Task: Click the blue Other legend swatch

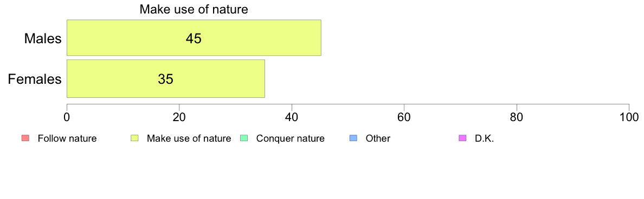Action: coord(352,138)
